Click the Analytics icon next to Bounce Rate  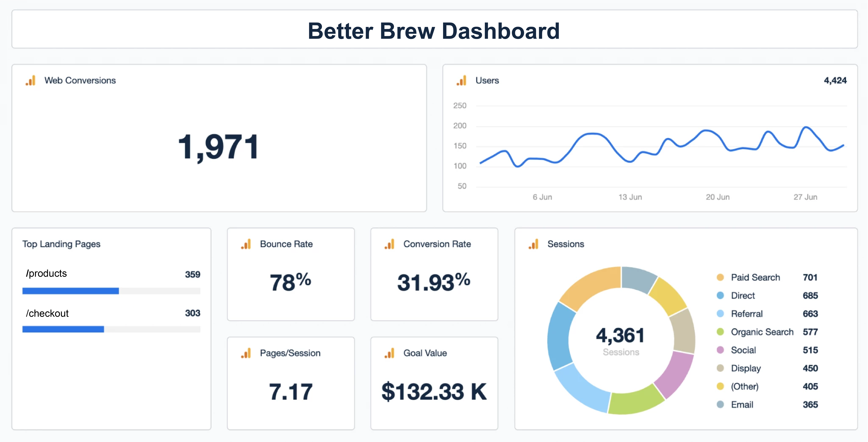[246, 244]
